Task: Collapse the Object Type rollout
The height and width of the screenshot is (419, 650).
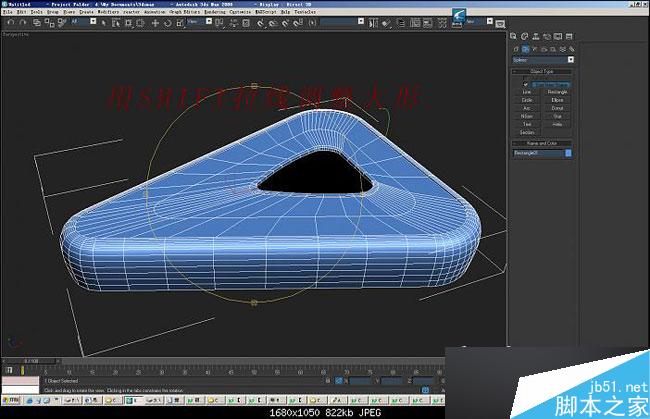Action: tap(543, 72)
